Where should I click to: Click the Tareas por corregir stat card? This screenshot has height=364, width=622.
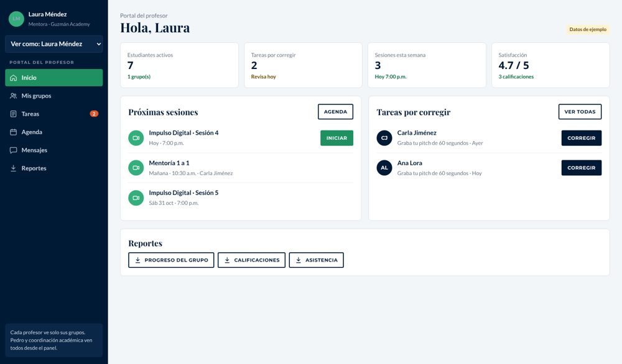tap(303, 65)
